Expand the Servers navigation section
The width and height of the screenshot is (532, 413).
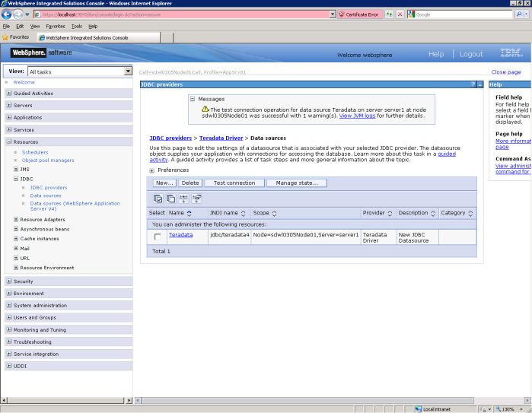tap(9, 105)
